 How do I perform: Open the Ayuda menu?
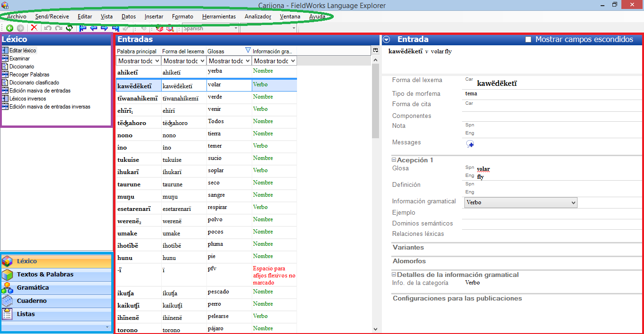click(x=317, y=17)
